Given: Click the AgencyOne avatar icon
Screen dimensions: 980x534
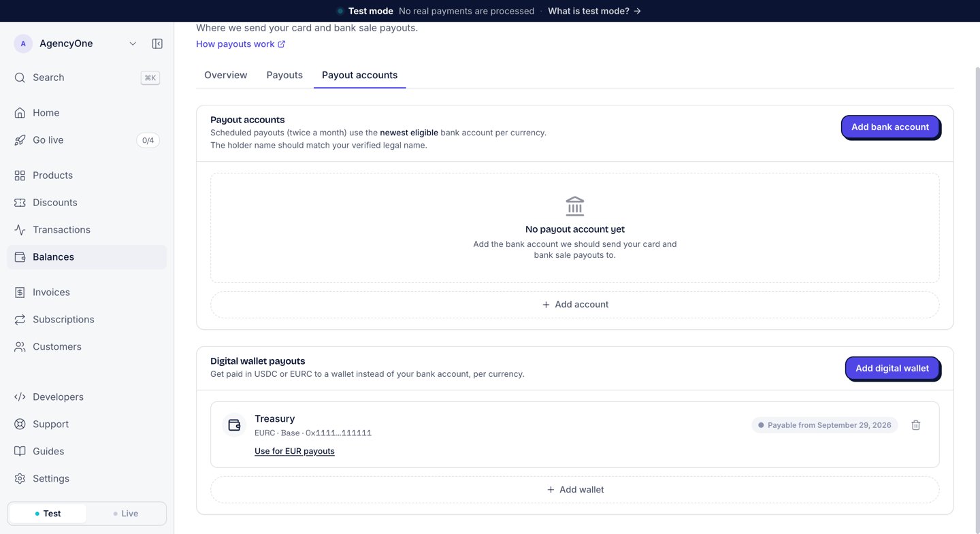Looking at the screenshot, I should coord(23,44).
